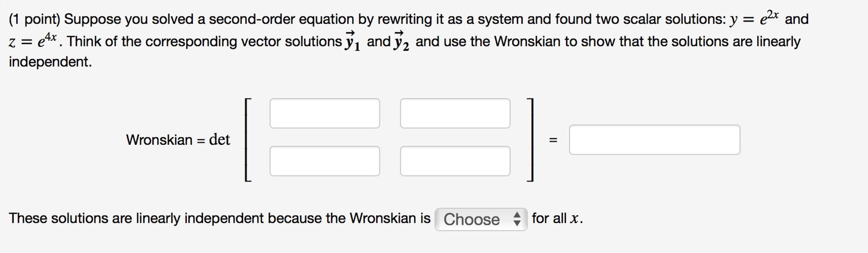Click the vector y1 symbol
Screen dimensions: 868x253
[x=353, y=41]
